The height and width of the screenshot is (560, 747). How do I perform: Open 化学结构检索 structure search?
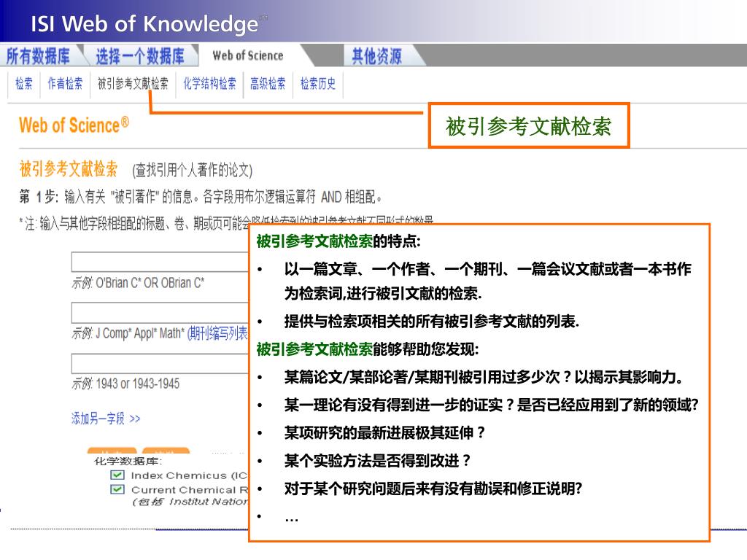pyautogui.click(x=209, y=84)
